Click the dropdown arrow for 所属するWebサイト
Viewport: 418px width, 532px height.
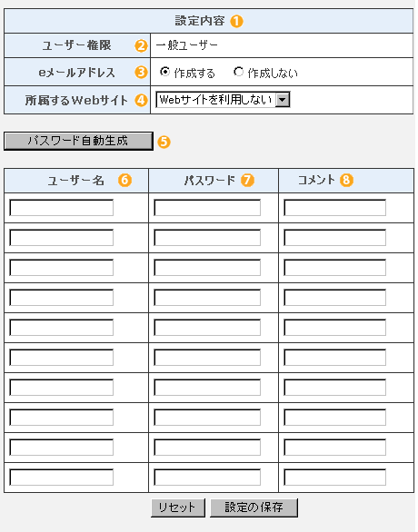pos(283,100)
